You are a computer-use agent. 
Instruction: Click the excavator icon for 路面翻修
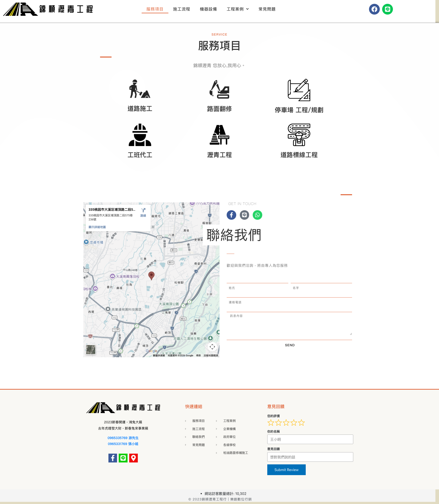(x=219, y=89)
